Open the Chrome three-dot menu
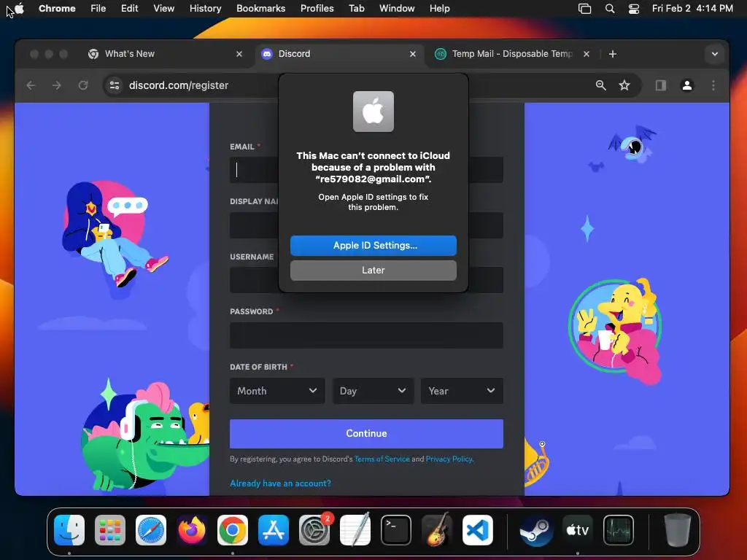Screen dimensions: 747x560 click(x=713, y=85)
